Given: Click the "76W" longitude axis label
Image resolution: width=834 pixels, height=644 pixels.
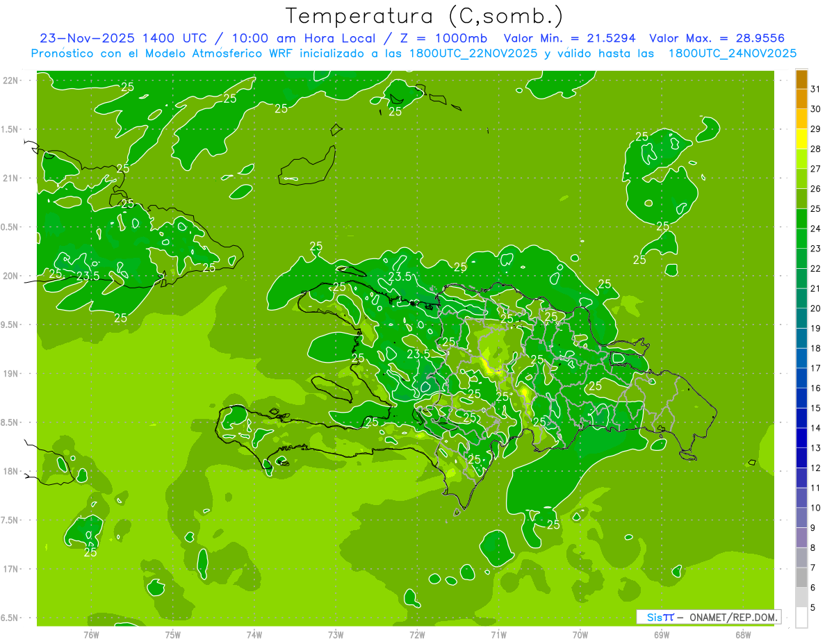Looking at the screenshot, I should [x=91, y=635].
